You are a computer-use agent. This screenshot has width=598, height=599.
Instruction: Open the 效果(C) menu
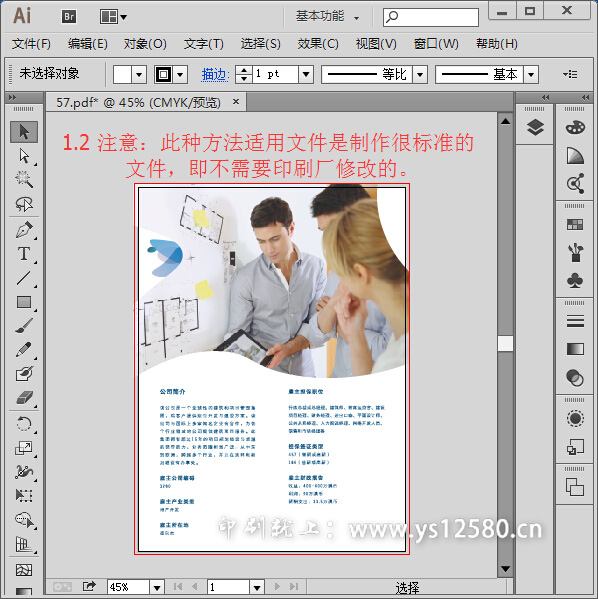coord(318,44)
